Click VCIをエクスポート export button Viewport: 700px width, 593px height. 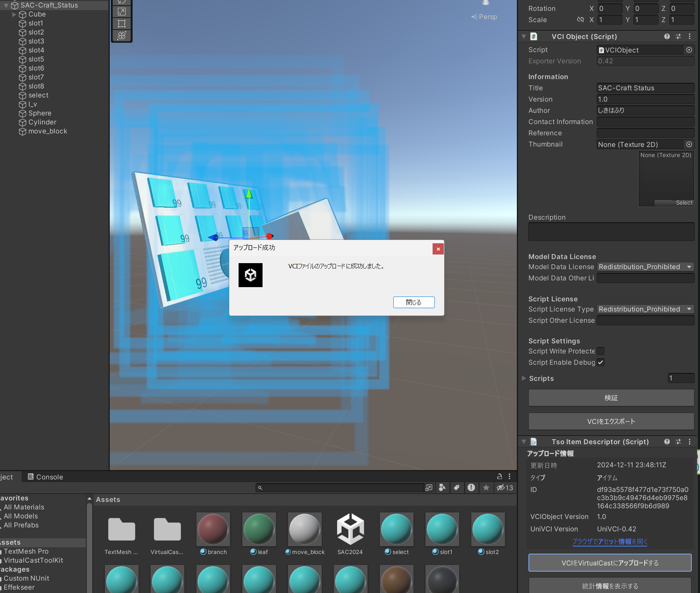611,421
